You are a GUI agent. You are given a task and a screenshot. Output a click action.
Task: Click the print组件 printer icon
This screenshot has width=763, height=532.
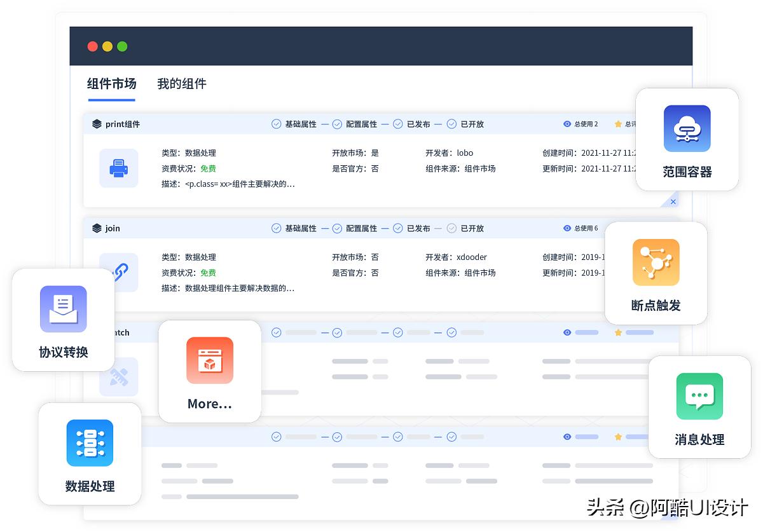coord(118,168)
